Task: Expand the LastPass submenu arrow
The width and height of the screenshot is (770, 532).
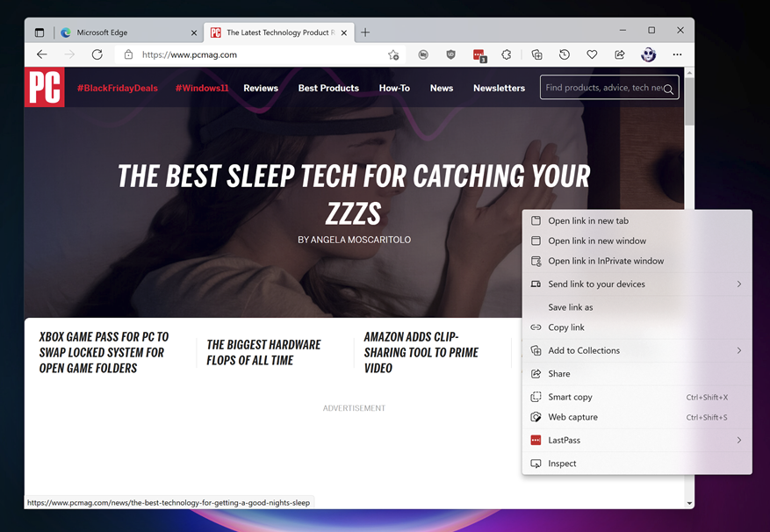Action: [739, 440]
